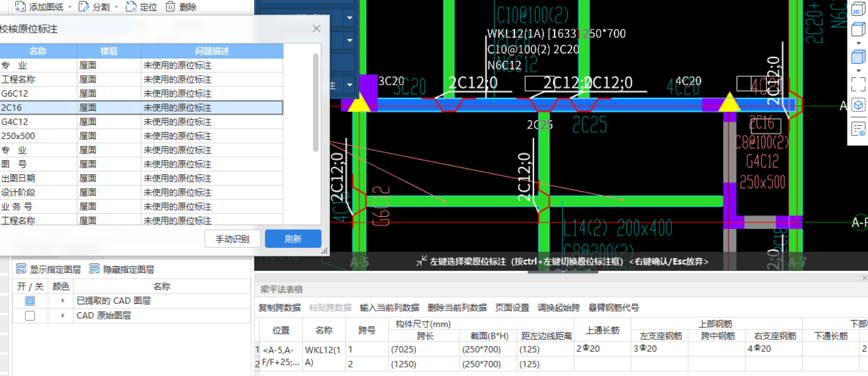The height and width of the screenshot is (376, 868).
Task: Open the second blue panel dropdown arrow
Action: 350,41
